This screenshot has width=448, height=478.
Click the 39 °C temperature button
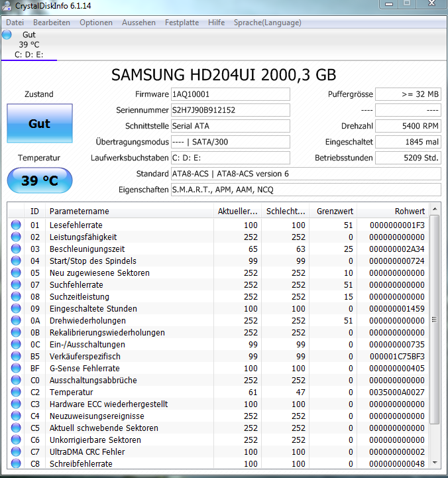(x=40, y=180)
